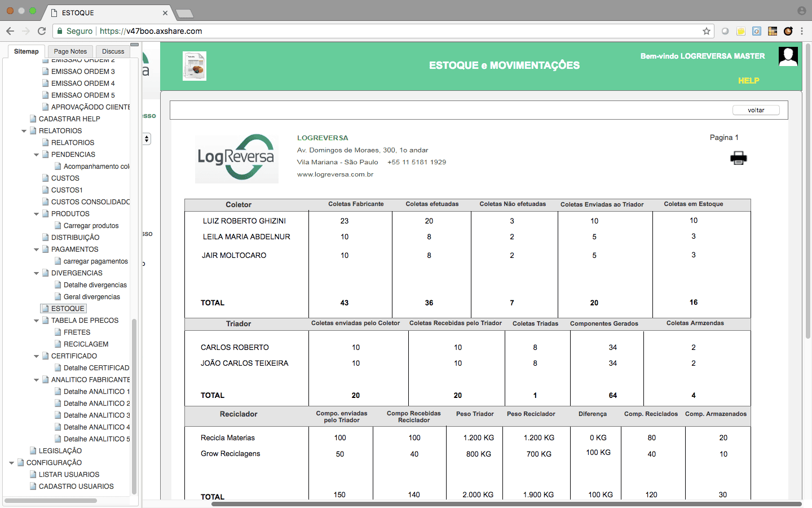This screenshot has height=508, width=812.
Task: Collapse the PAGAMENTOS tree node
Action: point(37,249)
